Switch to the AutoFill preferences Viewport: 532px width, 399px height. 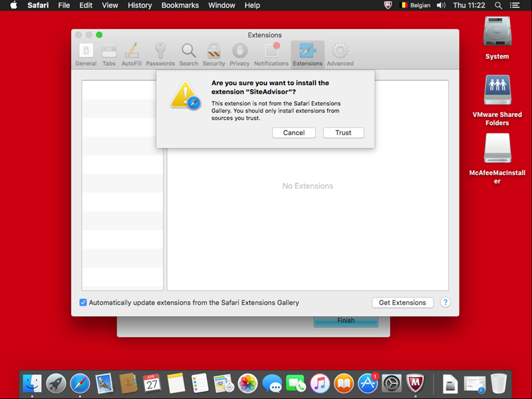point(132,55)
